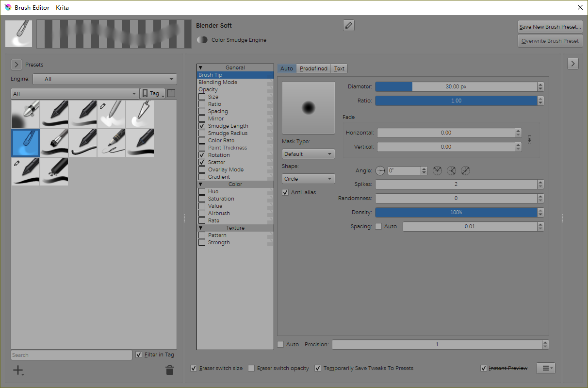Click the chain link icon beside Fade
Screen dimensions: 588x388
tap(530, 140)
